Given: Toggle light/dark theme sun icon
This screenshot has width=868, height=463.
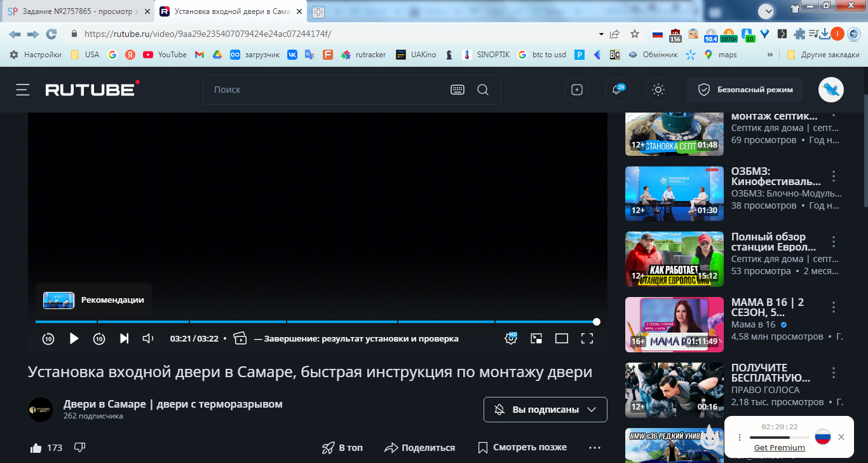Looking at the screenshot, I should click(x=658, y=90).
